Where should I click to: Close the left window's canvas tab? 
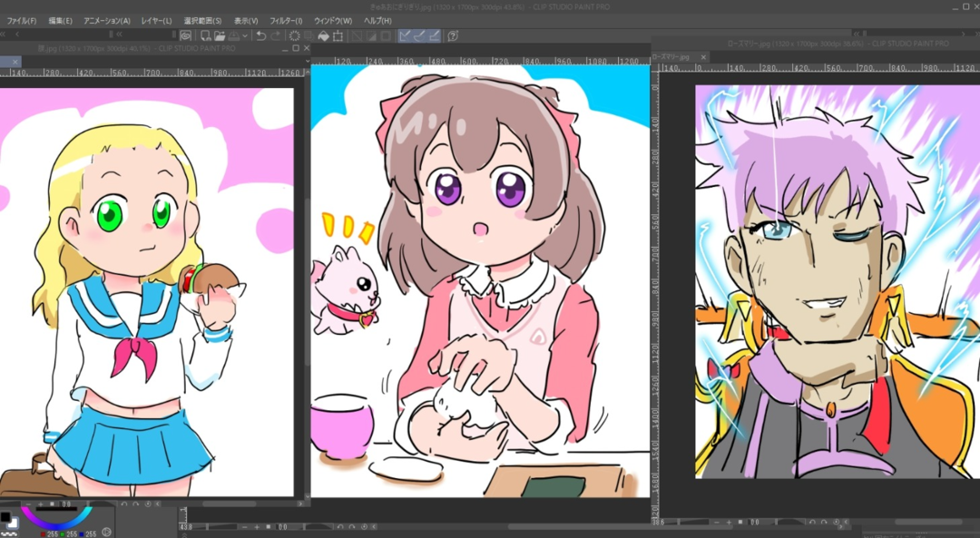[15, 62]
